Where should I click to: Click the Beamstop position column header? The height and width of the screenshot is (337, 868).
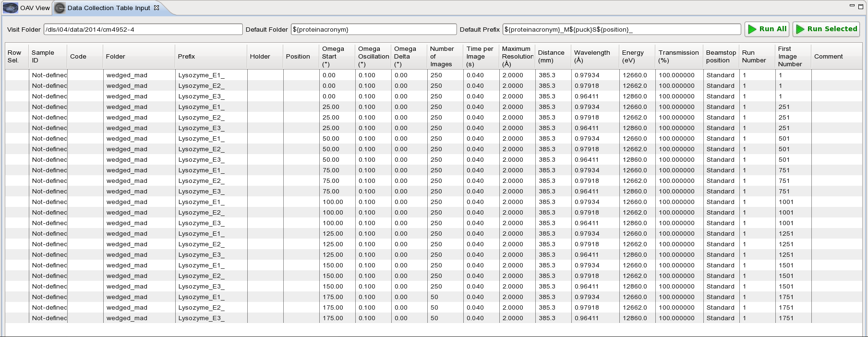tap(721, 57)
